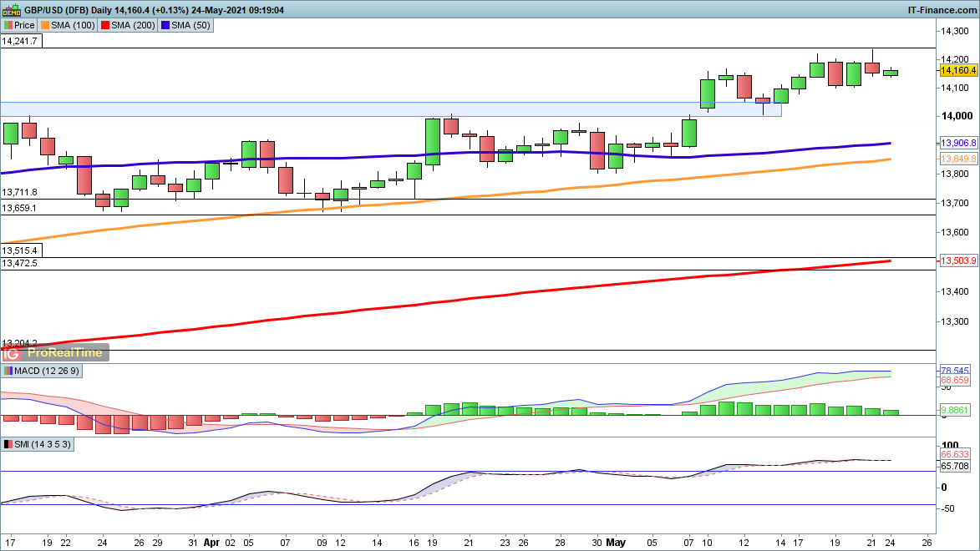The image size is (980, 551).
Task: Click the IT-Finance.com link
Action: [942, 10]
